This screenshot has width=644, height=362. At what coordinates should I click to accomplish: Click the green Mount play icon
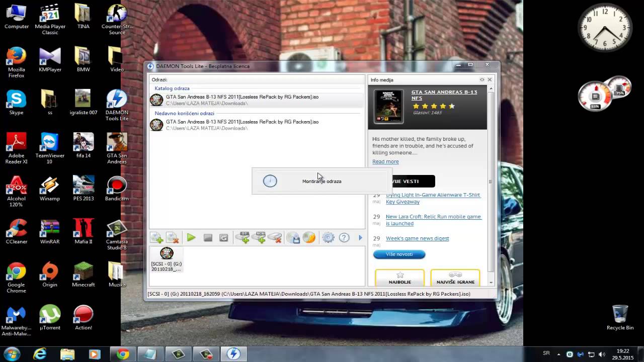coord(191,238)
